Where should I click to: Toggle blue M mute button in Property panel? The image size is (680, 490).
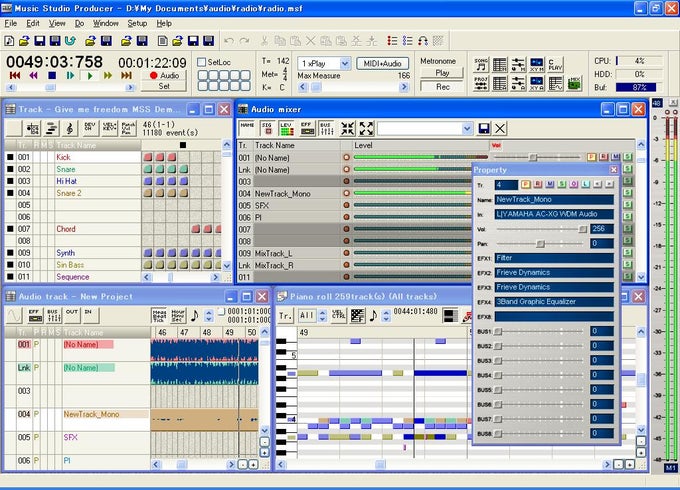(x=550, y=184)
